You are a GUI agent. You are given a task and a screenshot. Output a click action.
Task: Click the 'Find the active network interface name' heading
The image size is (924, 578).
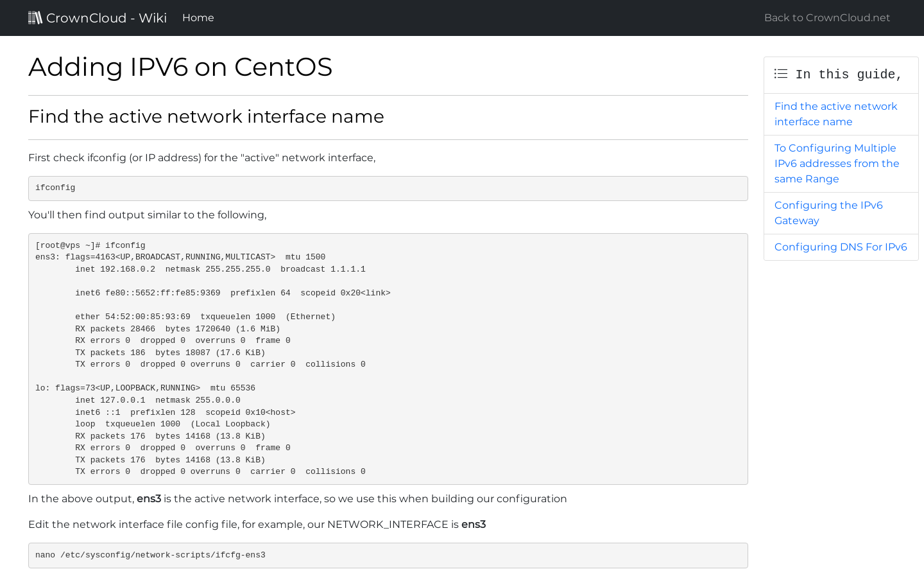coord(206,117)
